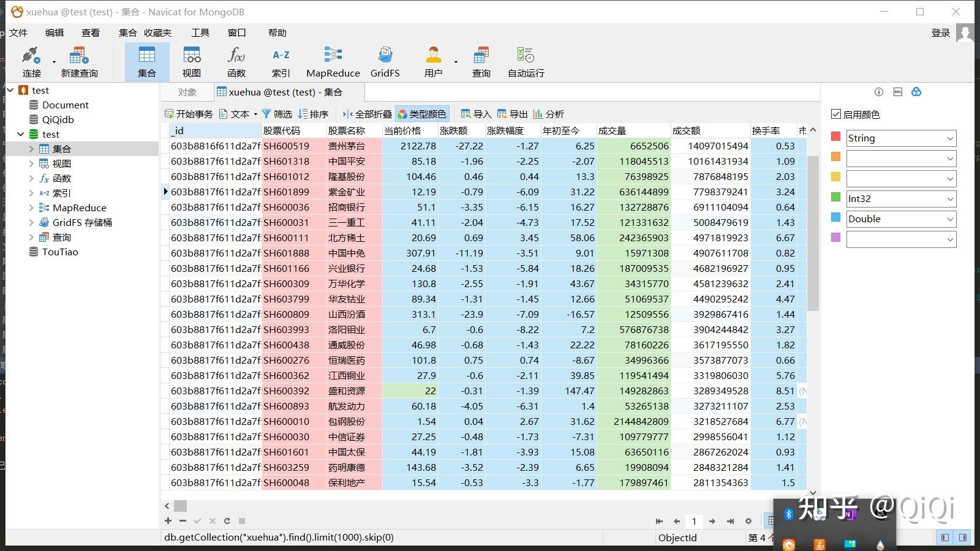The width and height of the screenshot is (980, 551).
Task: Click the 导出 export button
Action: pyautogui.click(x=512, y=114)
